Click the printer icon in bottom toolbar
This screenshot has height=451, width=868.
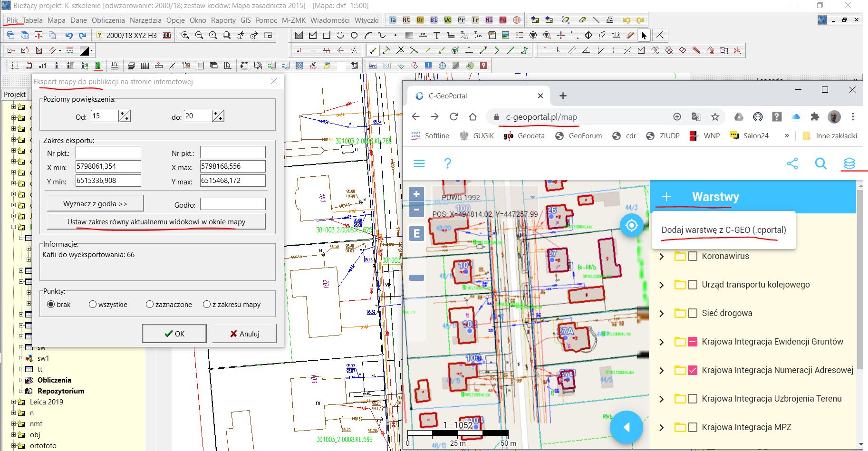pos(114,66)
